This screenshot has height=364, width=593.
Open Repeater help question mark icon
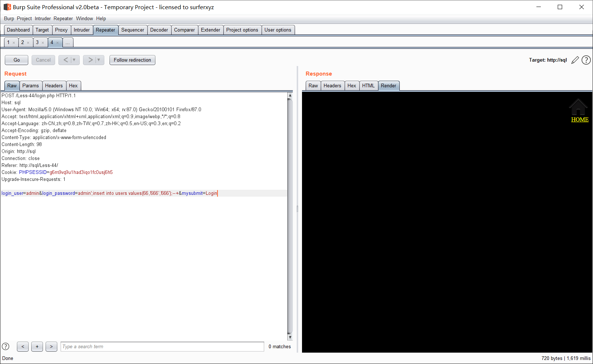[586, 60]
